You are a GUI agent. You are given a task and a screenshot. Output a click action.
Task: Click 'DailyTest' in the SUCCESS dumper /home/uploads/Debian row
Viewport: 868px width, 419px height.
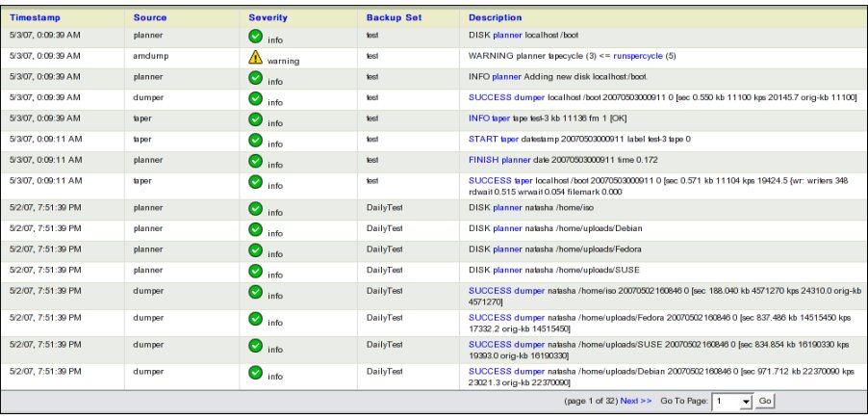pyautogui.click(x=384, y=372)
